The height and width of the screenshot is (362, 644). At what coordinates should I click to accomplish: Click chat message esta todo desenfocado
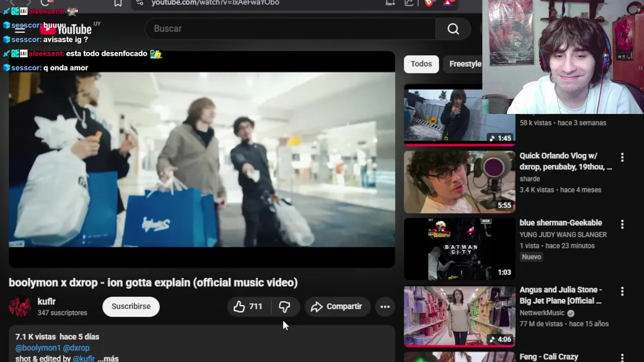[107, 54]
